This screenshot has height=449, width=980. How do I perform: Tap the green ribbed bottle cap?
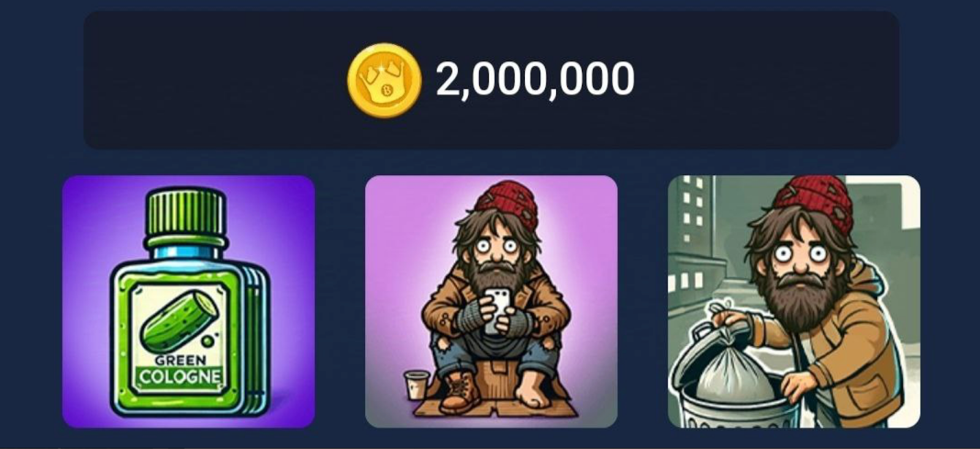185,213
